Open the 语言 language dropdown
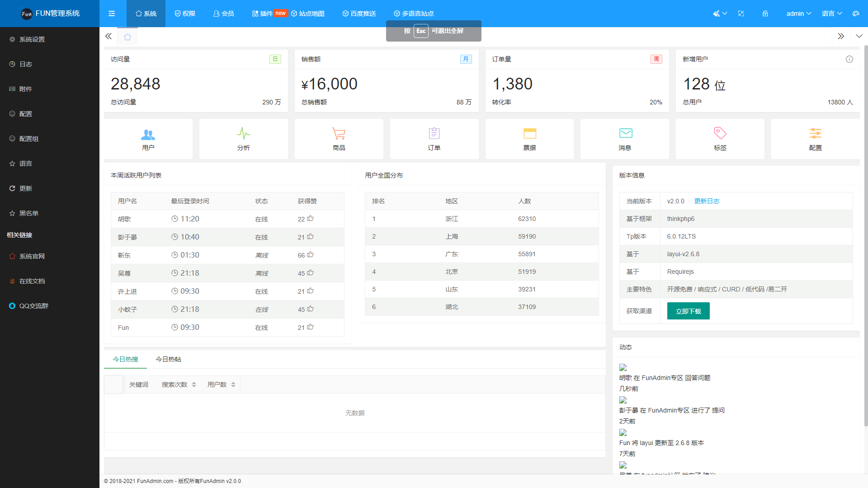 [832, 14]
